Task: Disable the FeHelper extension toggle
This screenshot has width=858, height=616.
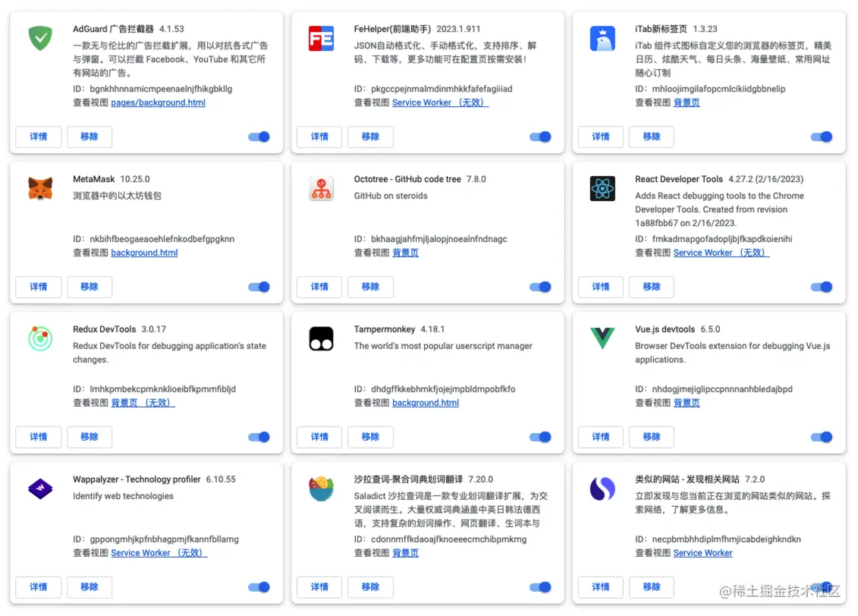Action: [540, 137]
